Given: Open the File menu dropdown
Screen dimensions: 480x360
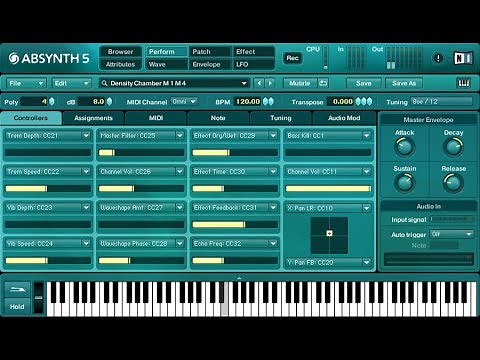Looking at the screenshot, I should click(26, 83).
